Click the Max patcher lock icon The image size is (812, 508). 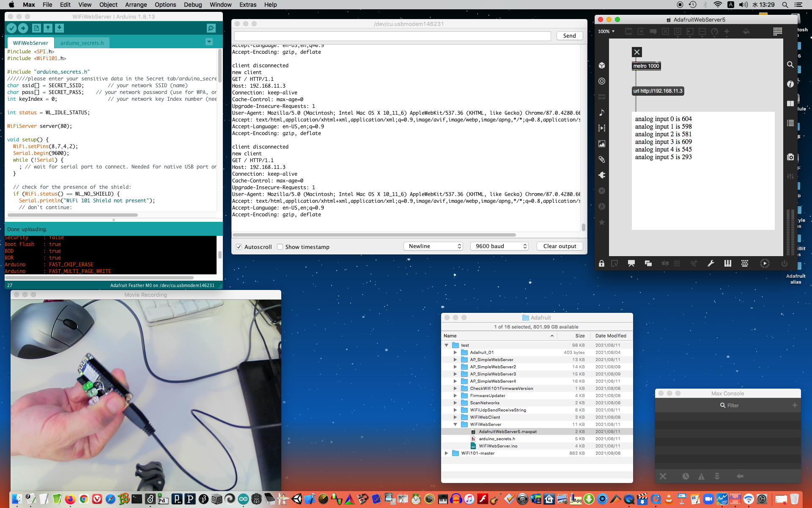point(601,263)
